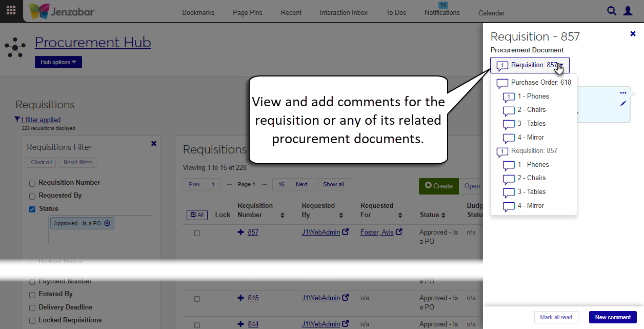Click the filter funnel icon
This screenshot has height=329, width=644.
click(x=17, y=120)
